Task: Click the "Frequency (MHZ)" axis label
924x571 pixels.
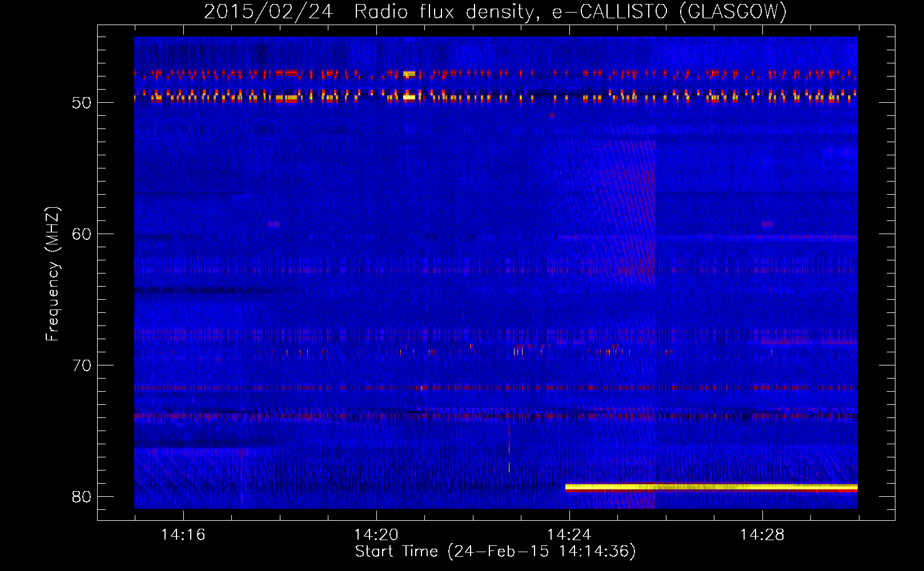Action: pyautogui.click(x=52, y=274)
